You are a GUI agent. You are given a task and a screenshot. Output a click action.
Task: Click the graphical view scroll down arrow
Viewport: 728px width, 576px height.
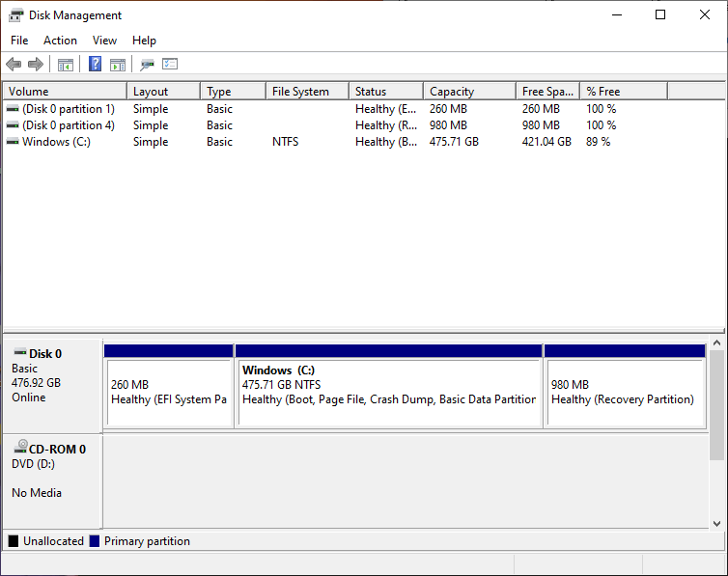(716, 523)
